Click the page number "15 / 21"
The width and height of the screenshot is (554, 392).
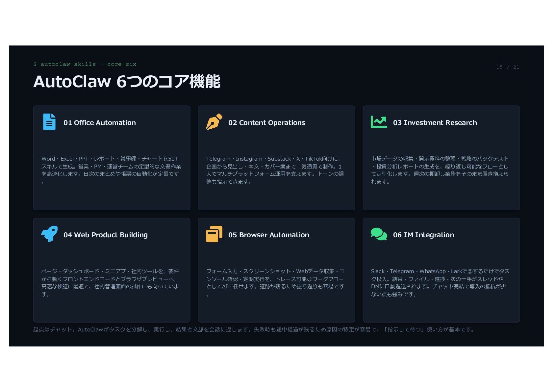(508, 67)
